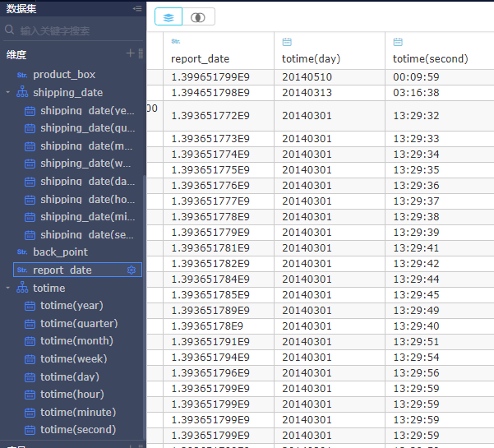Click calendar icon beside totime(year)
Viewport: 494px width, 448px height.
[x=30, y=306]
